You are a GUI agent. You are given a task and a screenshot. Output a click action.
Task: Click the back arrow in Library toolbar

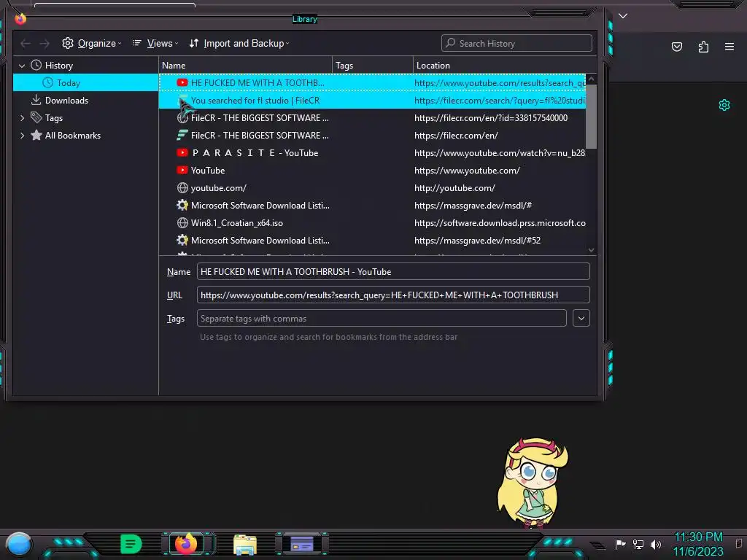[26, 43]
